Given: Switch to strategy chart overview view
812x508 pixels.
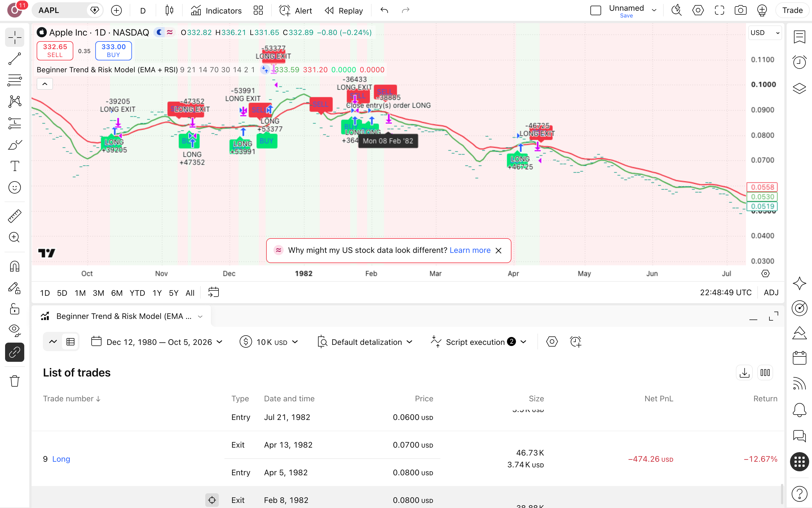Looking at the screenshot, I should (53, 342).
